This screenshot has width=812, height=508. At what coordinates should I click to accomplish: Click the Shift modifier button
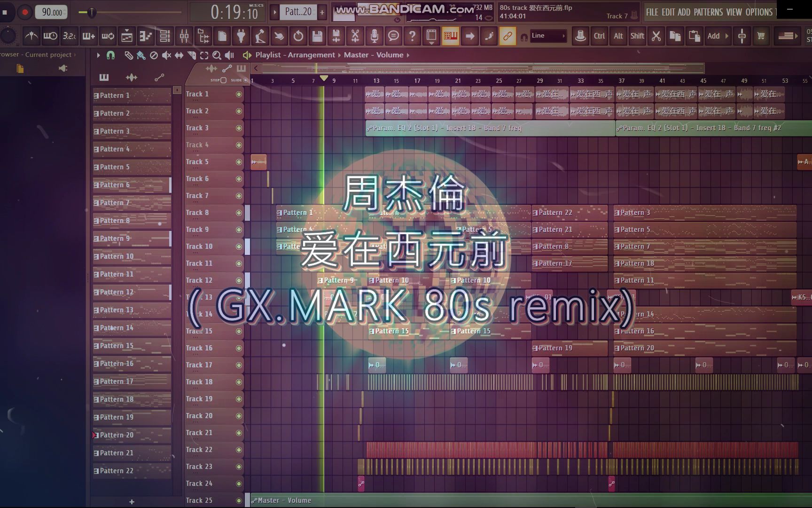click(637, 36)
